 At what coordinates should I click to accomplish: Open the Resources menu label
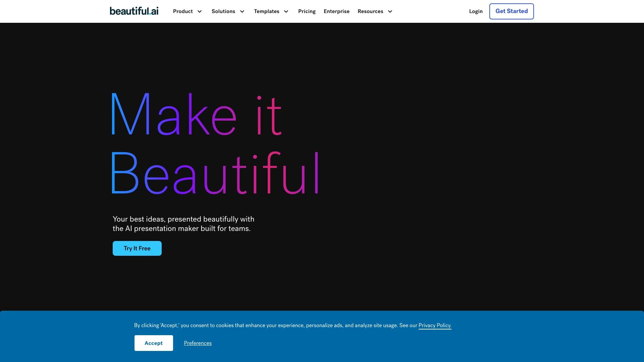point(370,11)
